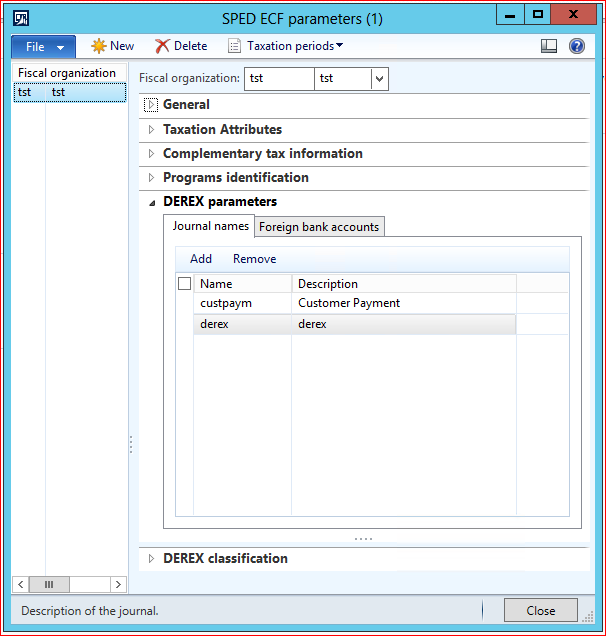The width and height of the screenshot is (606, 636).
Task: Click the Delete label in the toolbar
Action: pos(190,46)
